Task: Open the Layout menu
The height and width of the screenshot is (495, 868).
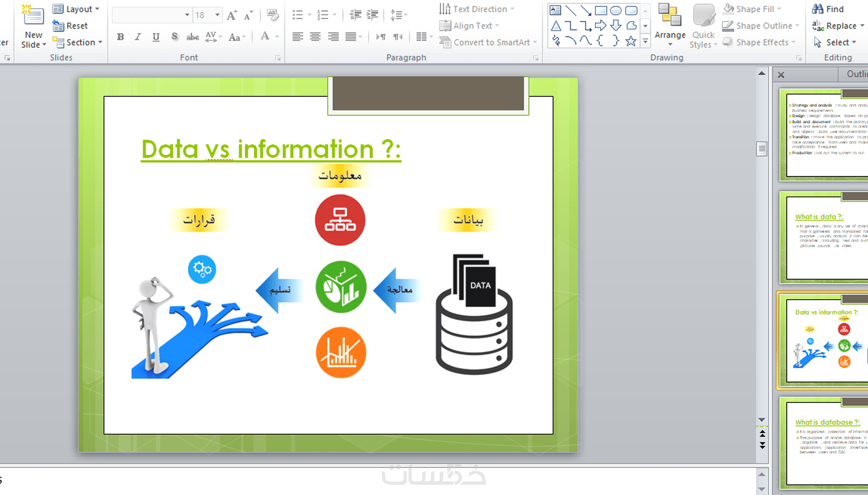Action: (76, 9)
